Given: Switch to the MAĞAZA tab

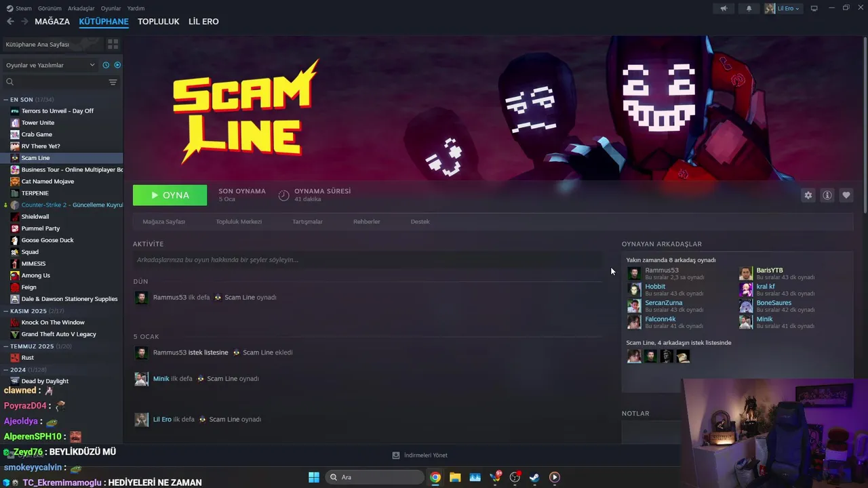Looking at the screenshot, I should [52, 22].
